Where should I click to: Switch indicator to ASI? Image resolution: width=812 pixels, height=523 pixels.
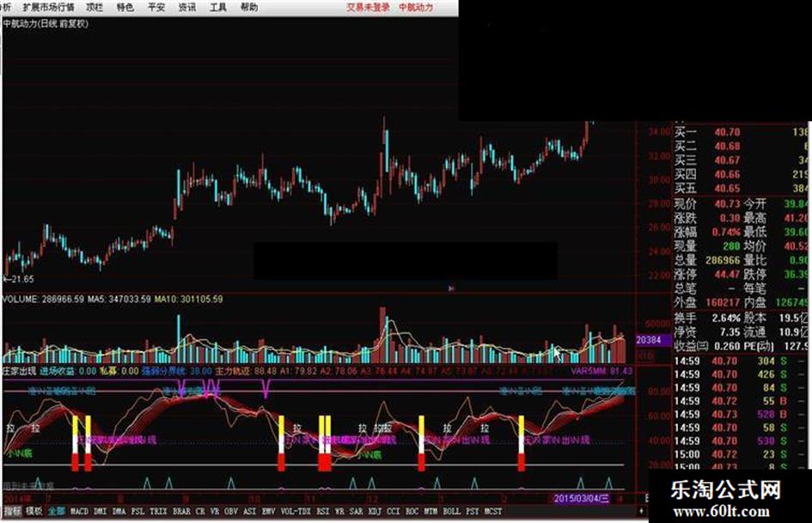pyautogui.click(x=249, y=511)
